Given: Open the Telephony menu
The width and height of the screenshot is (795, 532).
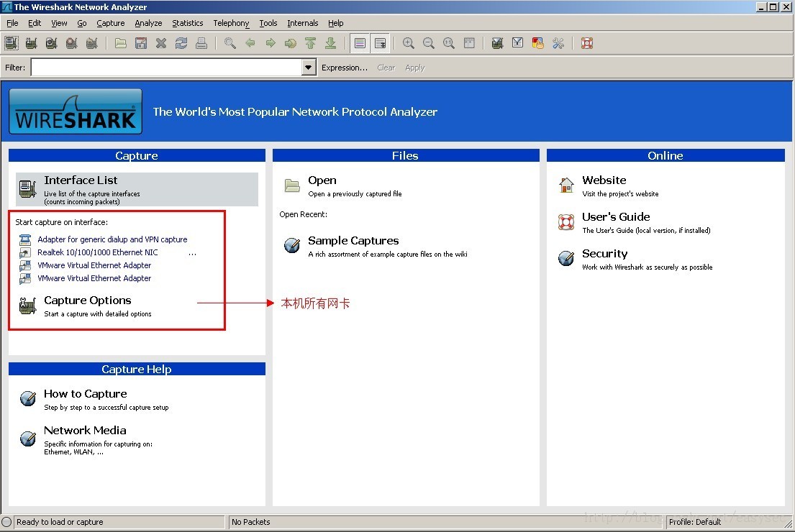Looking at the screenshot, I should (x=231, y=23).
